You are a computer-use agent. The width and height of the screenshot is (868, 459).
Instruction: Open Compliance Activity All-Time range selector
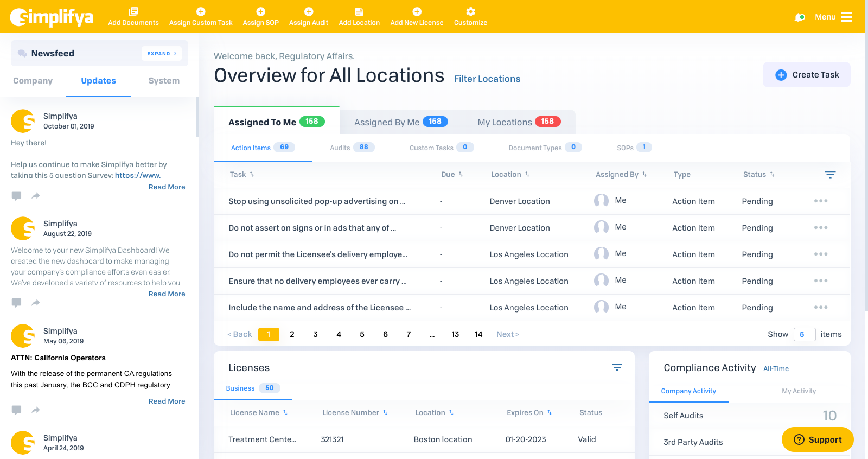[776, 368]
